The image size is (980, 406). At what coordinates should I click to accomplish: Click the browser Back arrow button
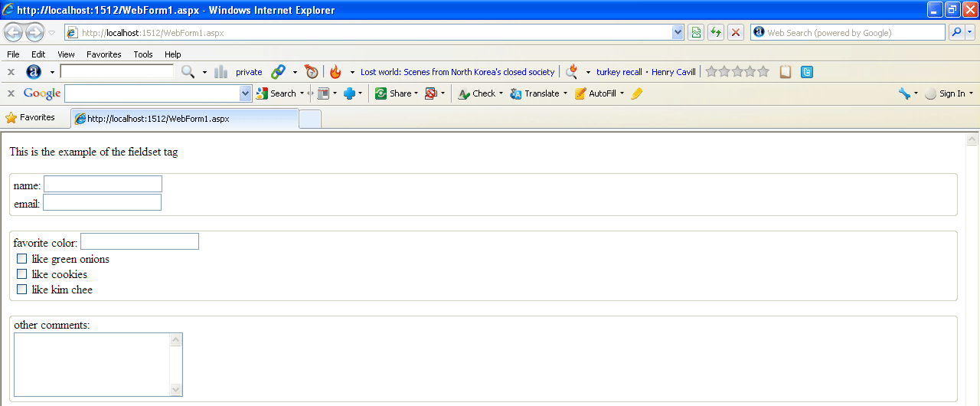14,32
